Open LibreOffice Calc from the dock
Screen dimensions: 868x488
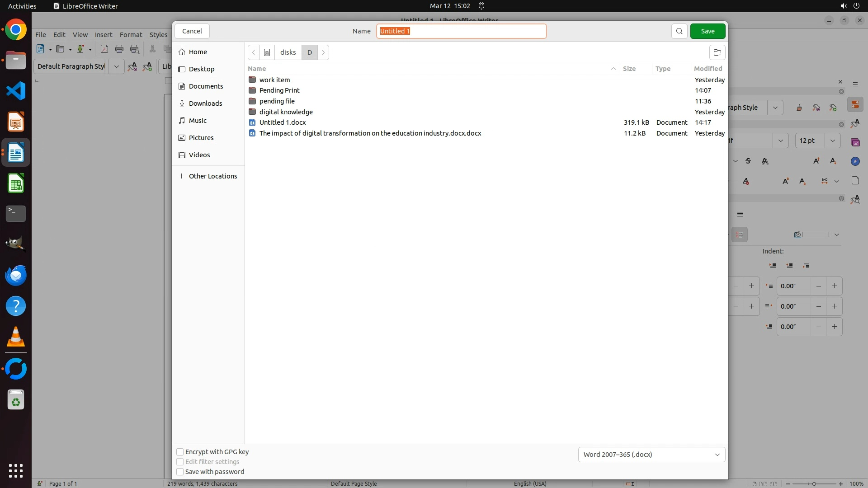tap(16, 184)
